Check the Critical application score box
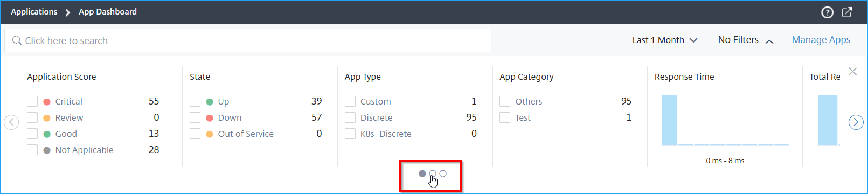 point(32,101)
